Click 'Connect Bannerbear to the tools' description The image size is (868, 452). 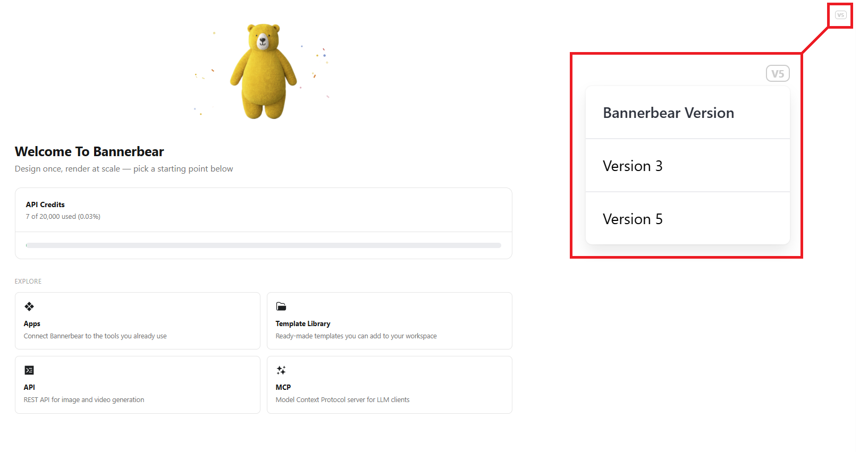(95, 336)
